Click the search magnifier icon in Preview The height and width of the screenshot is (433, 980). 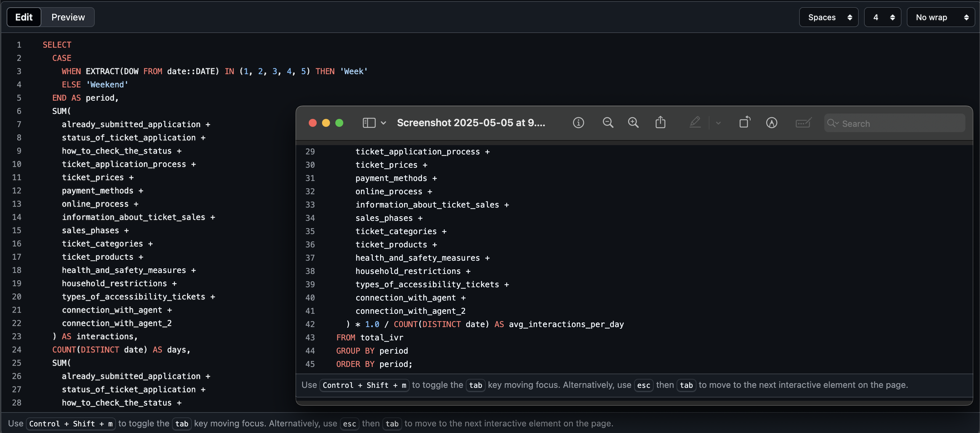coord(832,123)
